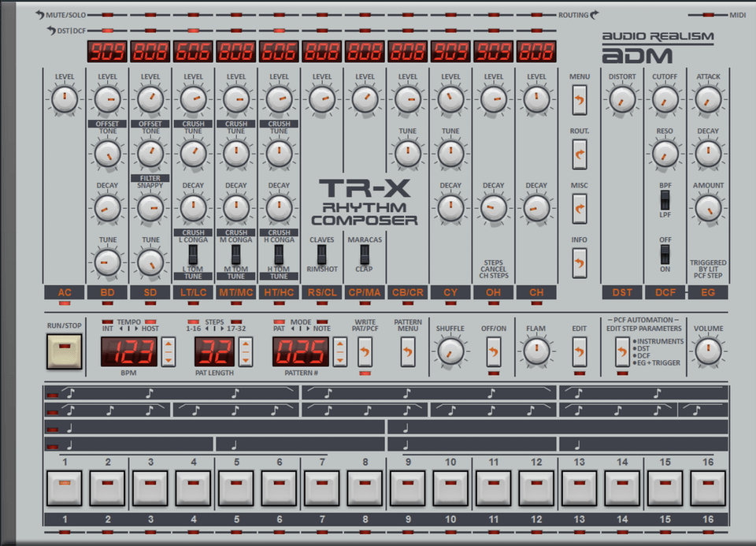Screen dimensions: 756x546
Task: Click the CH kit display showing 808
Action: 536,51
